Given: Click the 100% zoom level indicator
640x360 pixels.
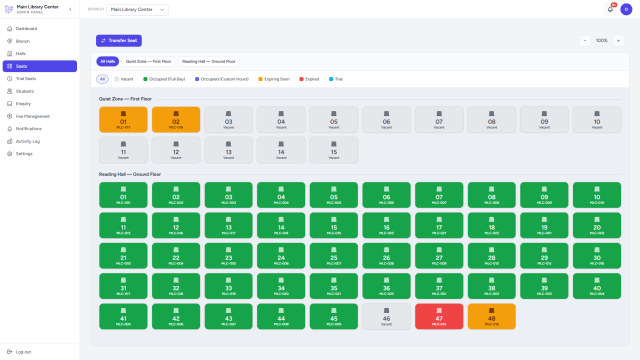Looking at the screenshot, I should 602,40.
